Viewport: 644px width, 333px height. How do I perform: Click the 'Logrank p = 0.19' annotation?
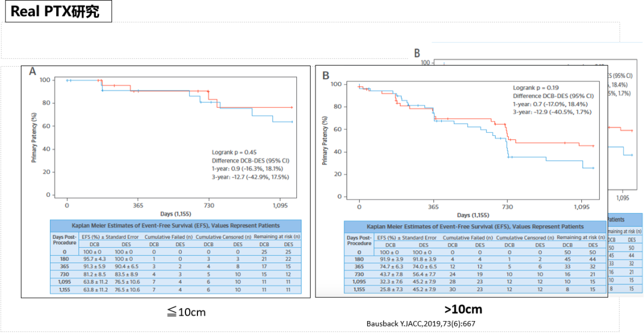point(537,88)
